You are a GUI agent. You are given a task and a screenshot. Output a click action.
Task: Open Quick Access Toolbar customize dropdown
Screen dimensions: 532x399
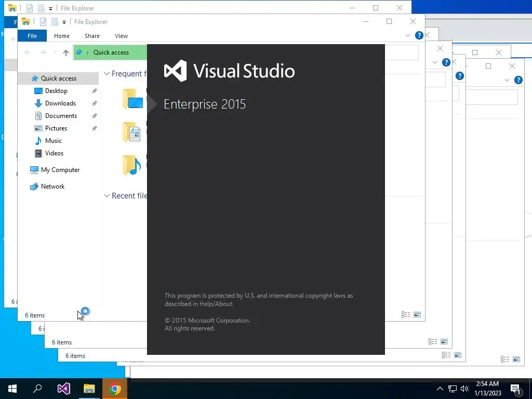64,22
